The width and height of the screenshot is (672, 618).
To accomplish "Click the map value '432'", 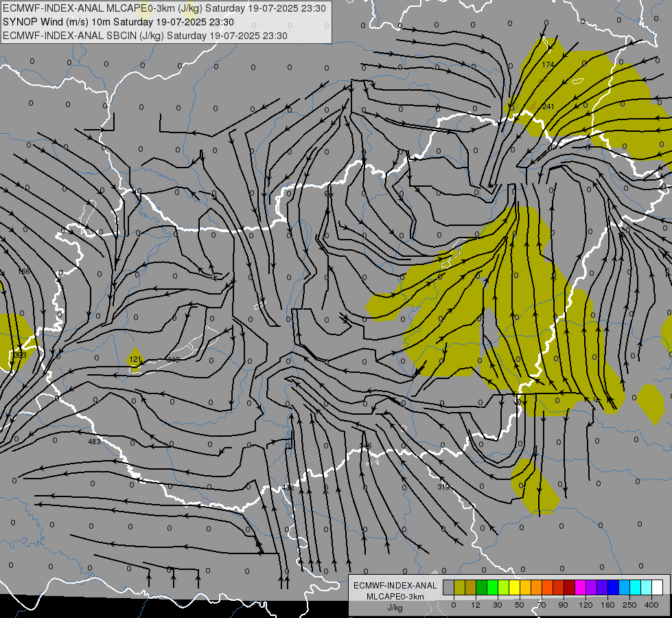I will pos(288,488).
